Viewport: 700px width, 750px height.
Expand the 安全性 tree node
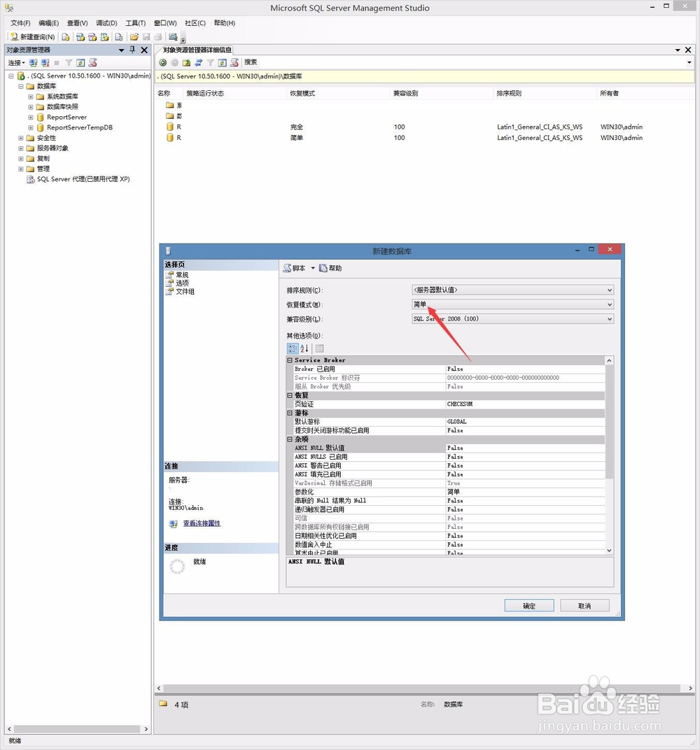(x=21, y=138)
